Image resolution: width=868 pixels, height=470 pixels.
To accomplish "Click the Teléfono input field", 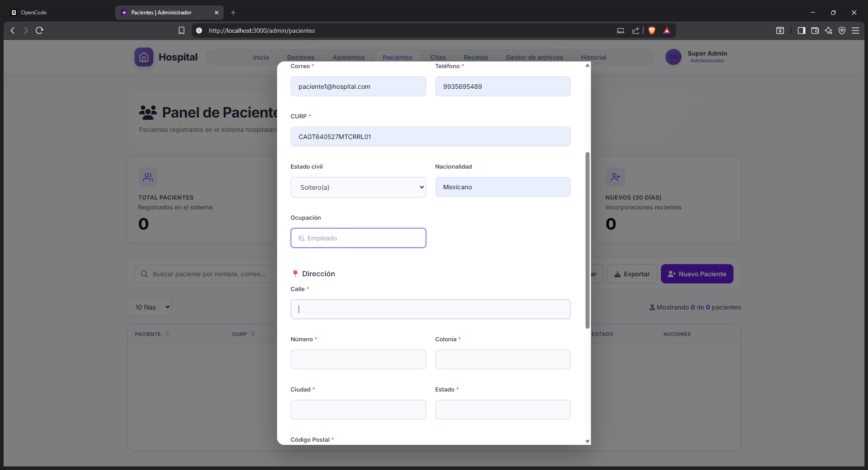I will (503, 87).
